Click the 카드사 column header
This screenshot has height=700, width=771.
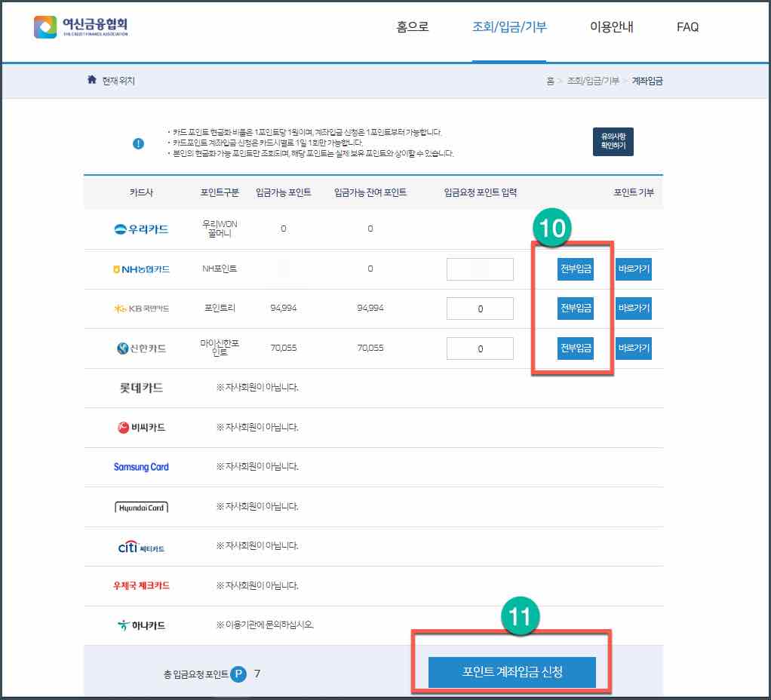(x=141, y=192)
